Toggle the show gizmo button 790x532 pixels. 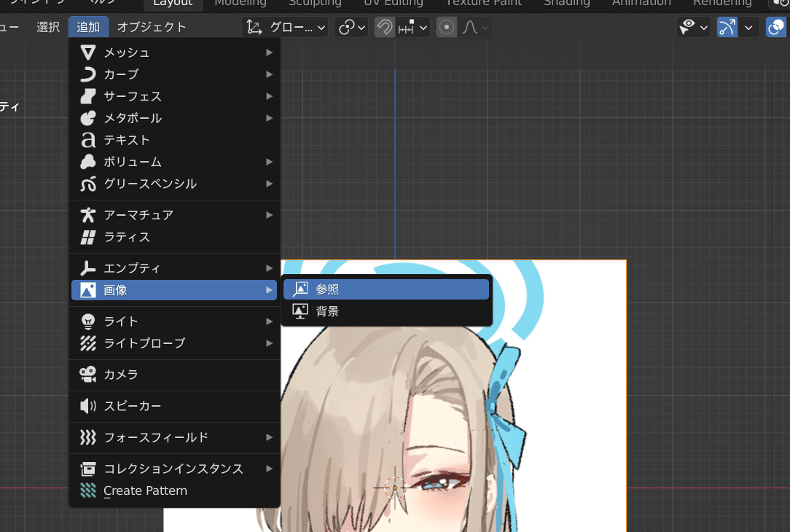pyautogui.click(x=727, y=27)
